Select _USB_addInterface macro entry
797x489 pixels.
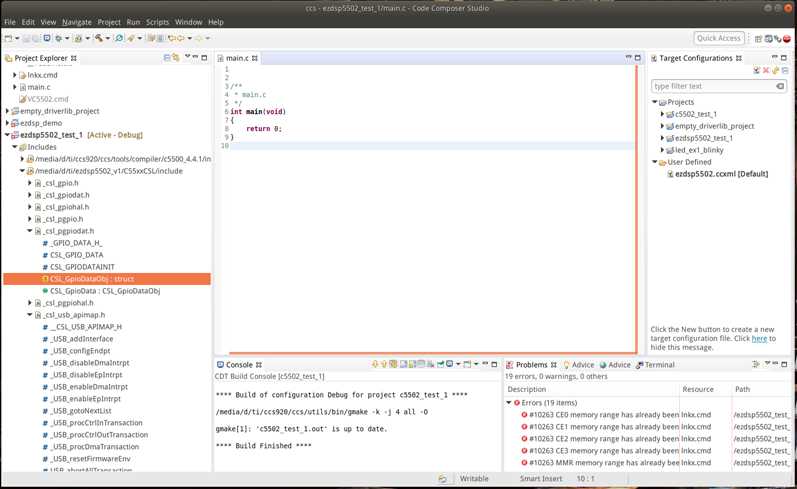[81, 339]
